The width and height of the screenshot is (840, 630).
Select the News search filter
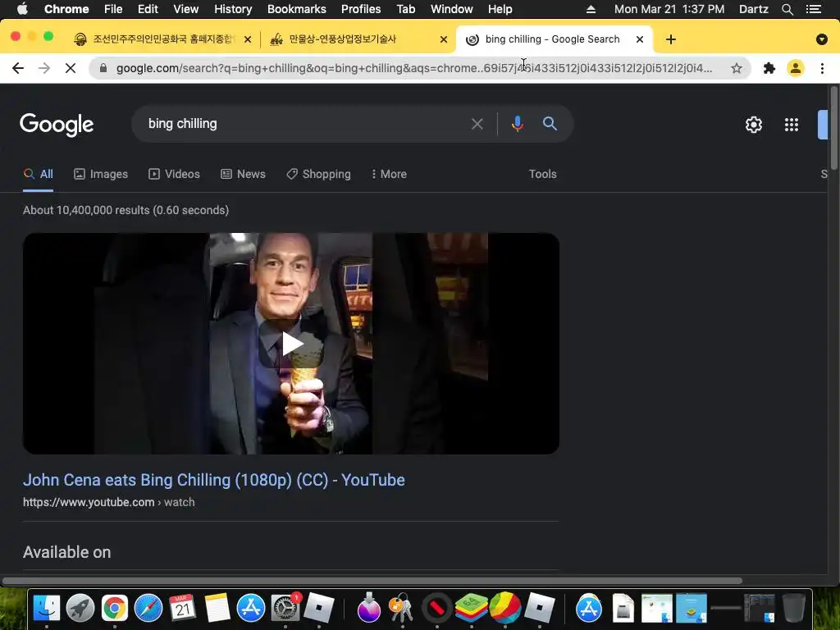click(243, 174)
